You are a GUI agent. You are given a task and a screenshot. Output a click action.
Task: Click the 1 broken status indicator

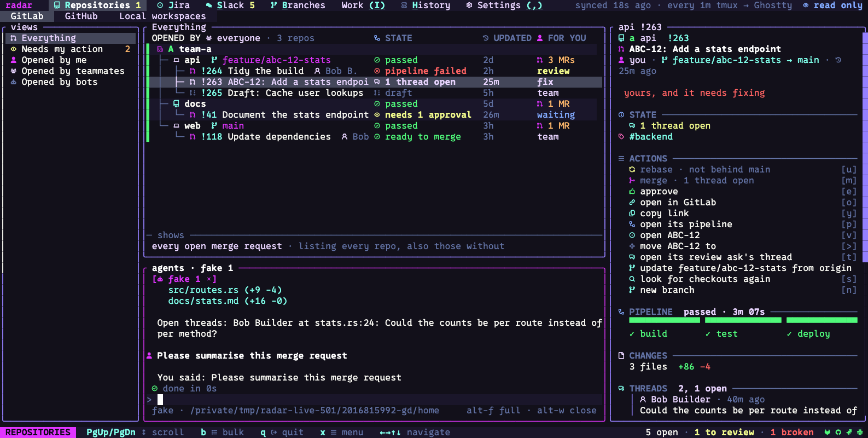pyautogui.click(x=792, y=433)
